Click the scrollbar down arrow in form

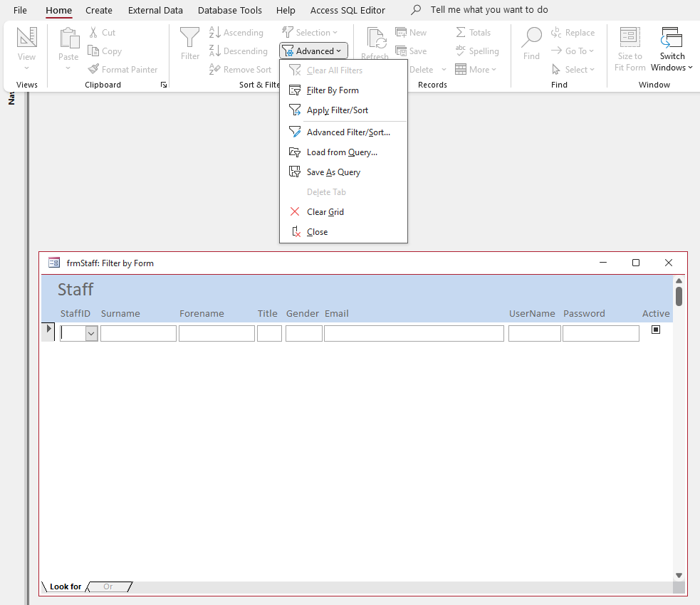[x=679, y=575]
